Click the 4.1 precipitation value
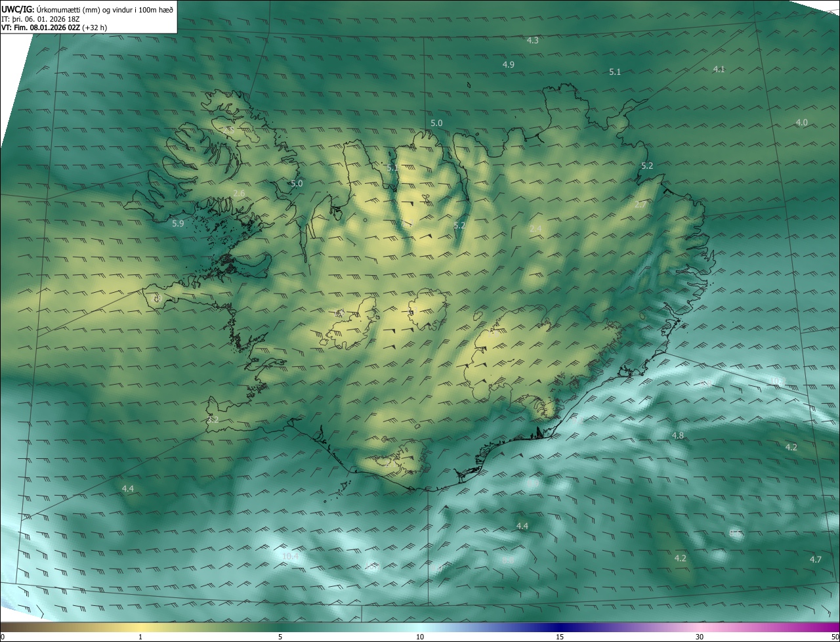The height and width of the screenshot is (642, 840). (719, 69)
